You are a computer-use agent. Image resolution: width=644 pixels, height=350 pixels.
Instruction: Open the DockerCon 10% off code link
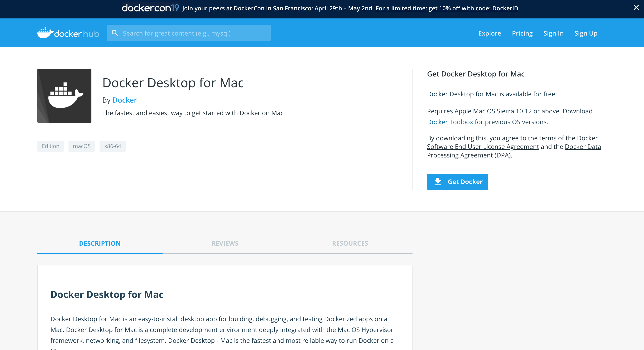[447, 8]
